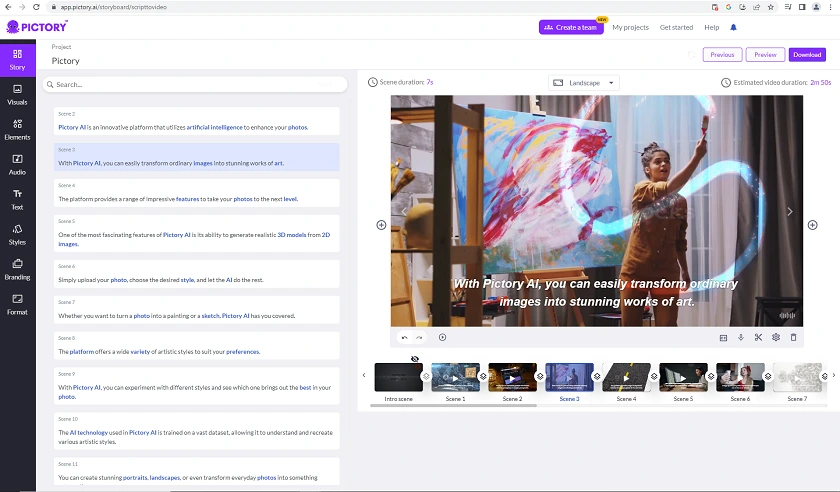Select the Scene 2 thumbnail
The image size is (840, 492).
click(512, 377)
